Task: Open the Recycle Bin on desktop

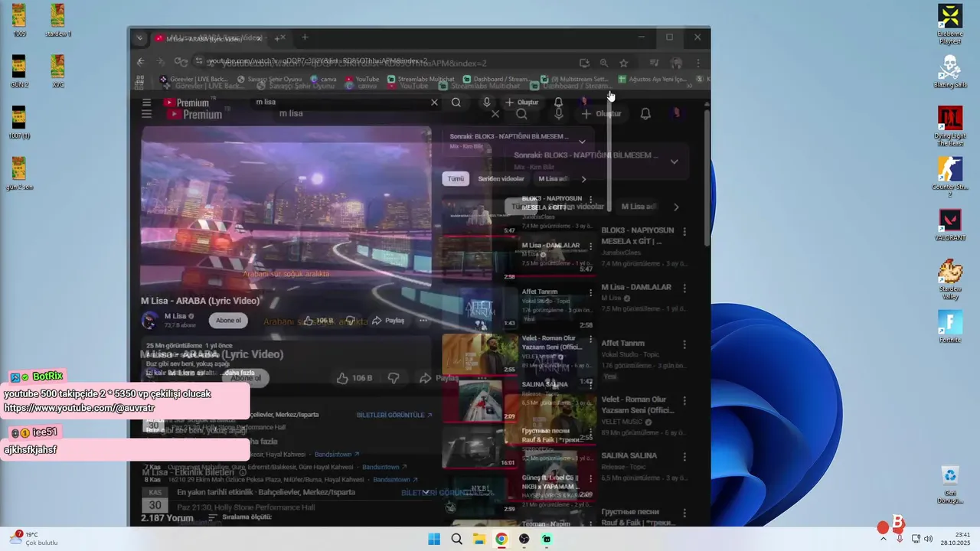Action: coord(950,485)
